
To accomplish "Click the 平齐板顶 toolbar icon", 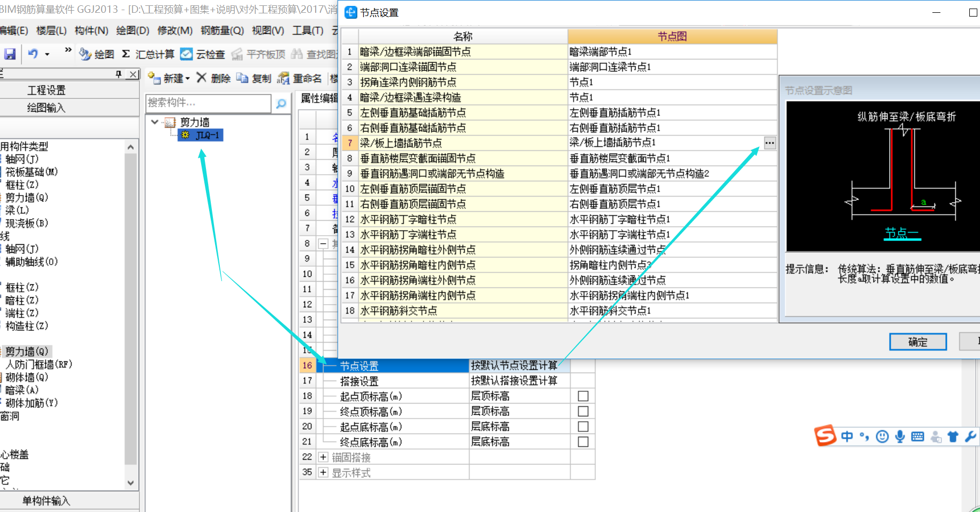I will (237, 54).
